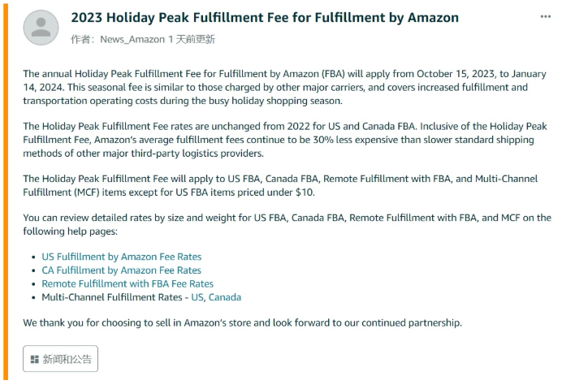This screenshot has height=389, width=588.
Task: Click the orange highlight bar beside the post
Action: [6, 192]
